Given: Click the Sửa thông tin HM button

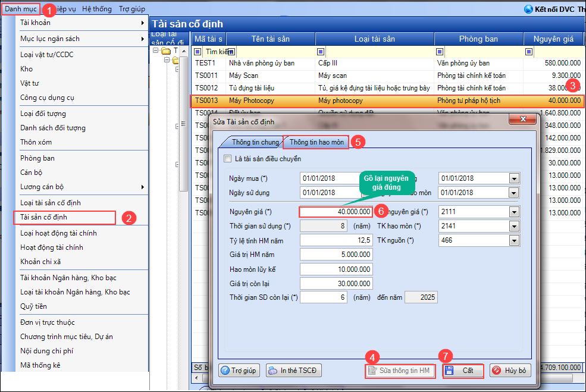Looking at the screenshot, I should (x=400, y=371).
